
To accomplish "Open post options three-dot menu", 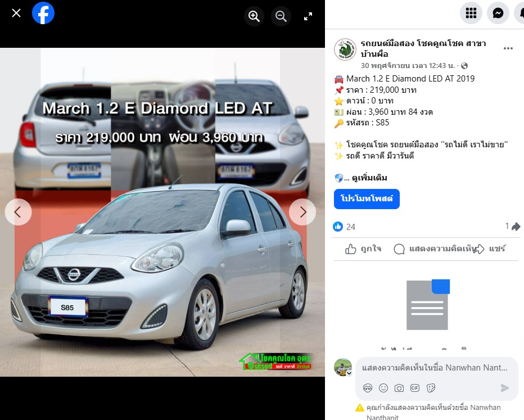I will (x=508, y=48).
